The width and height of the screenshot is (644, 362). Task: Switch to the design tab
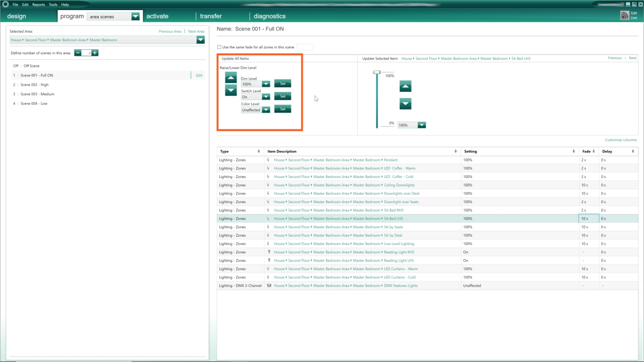point(17,16)
